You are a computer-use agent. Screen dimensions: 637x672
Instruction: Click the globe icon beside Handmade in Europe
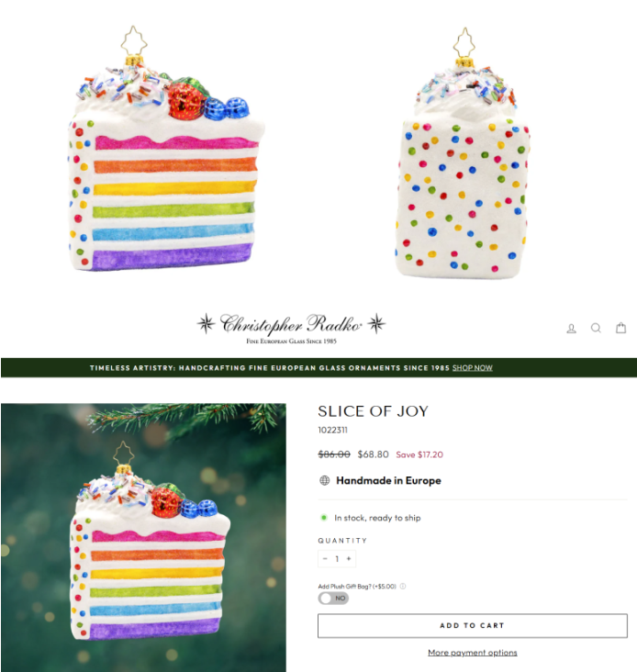point(325,480)
